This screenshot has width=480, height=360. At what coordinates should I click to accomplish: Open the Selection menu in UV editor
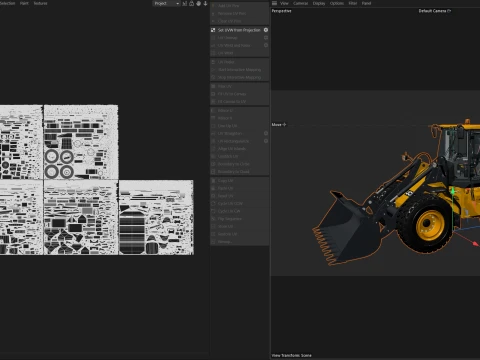pos(7,3)
